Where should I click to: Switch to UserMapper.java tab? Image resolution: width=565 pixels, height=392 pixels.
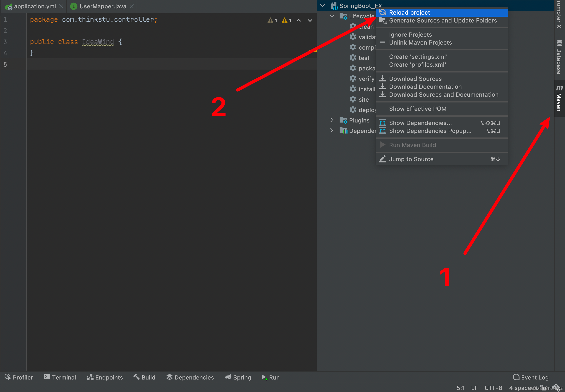pos(102,6)
